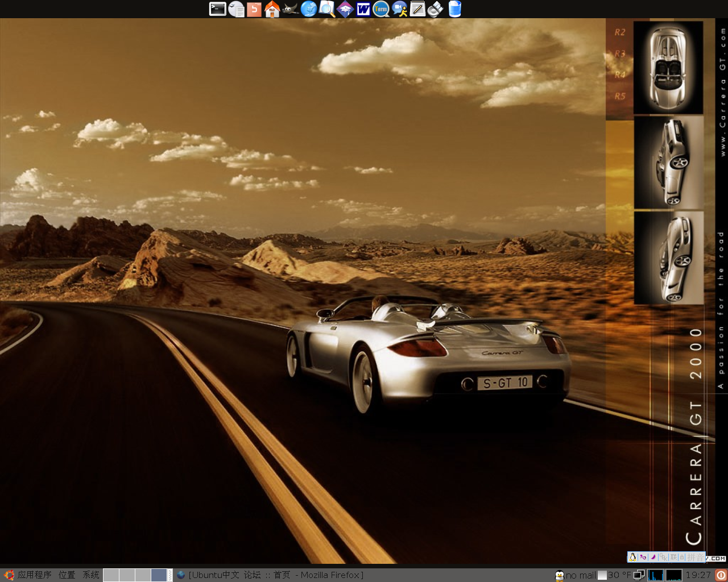
Task: Toggle the lock icon in input bar
Action: coord(682,557)
